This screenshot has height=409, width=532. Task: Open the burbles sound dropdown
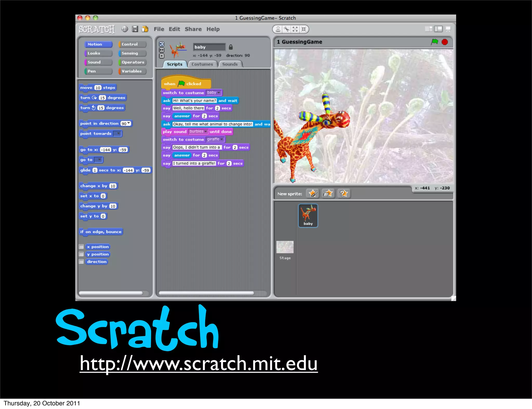click(198, 132)
